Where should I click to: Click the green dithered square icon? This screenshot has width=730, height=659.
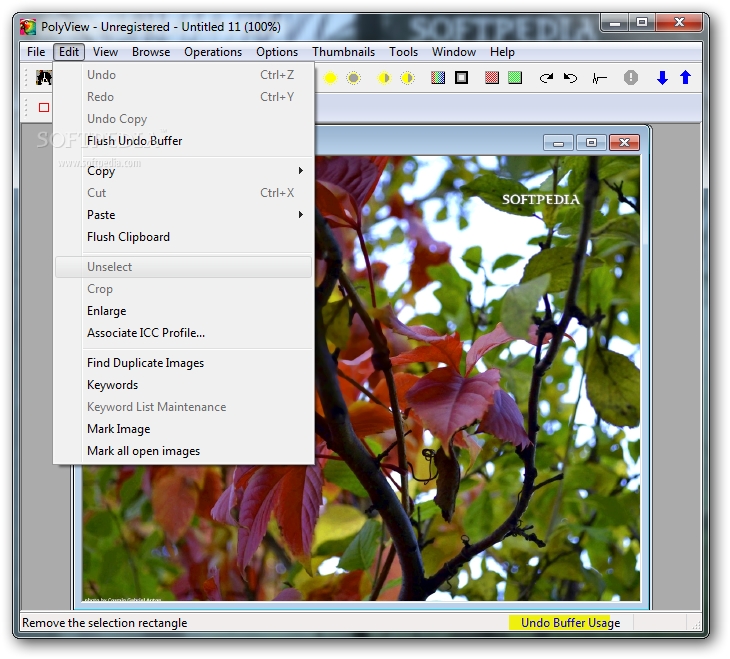click(515, 78)
